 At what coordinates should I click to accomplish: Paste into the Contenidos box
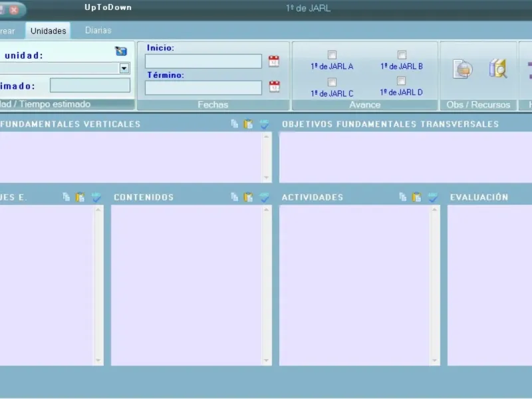[x=248, y=197]
